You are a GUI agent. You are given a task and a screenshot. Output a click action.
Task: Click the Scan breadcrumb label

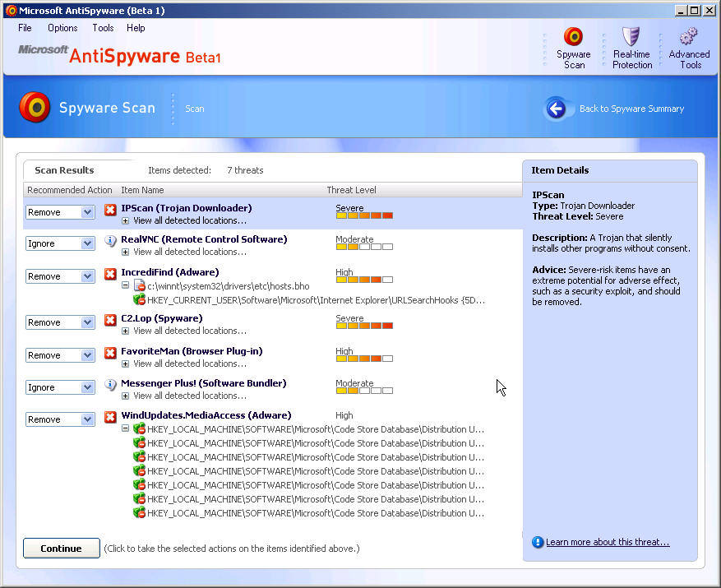tap(195, 109)
